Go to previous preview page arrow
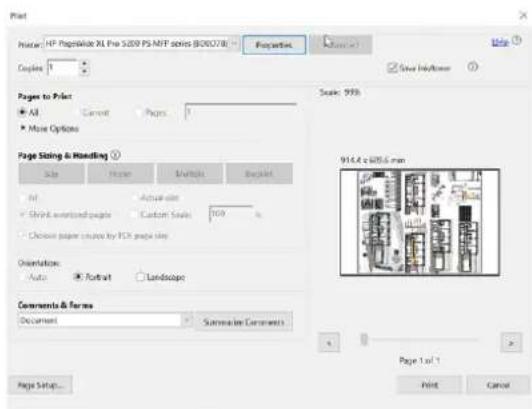The image size is (532, 409). click(x=329, y=343)
